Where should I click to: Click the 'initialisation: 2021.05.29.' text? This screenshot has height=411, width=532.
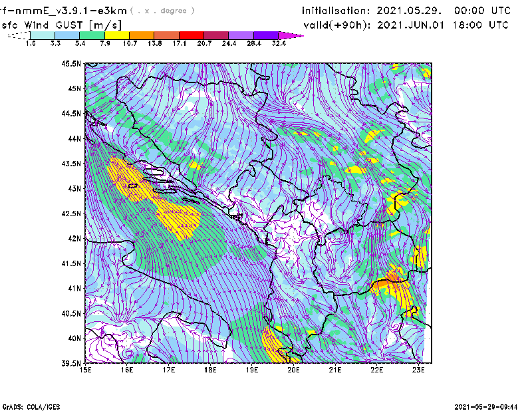coord(372,11)
